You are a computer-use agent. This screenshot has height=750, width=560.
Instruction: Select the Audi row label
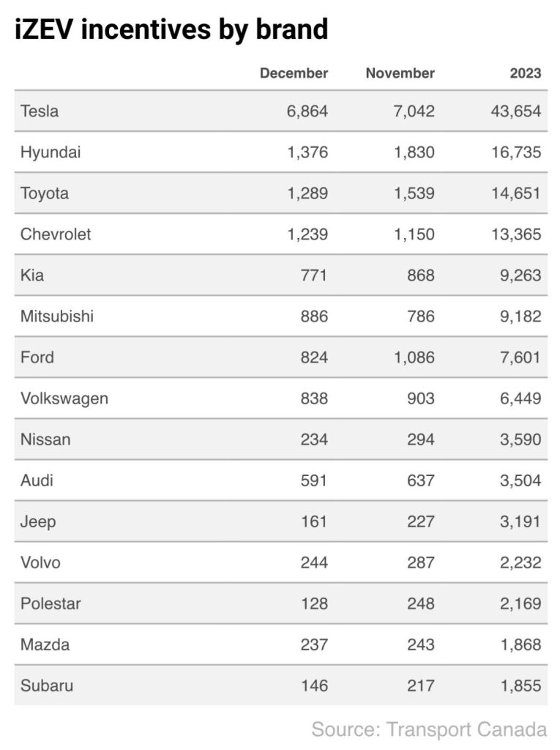(x=37, y=480)
